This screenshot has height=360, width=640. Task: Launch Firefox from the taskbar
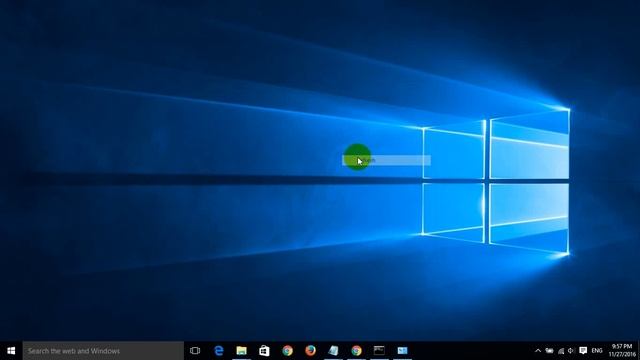click(x=310, y=351)
